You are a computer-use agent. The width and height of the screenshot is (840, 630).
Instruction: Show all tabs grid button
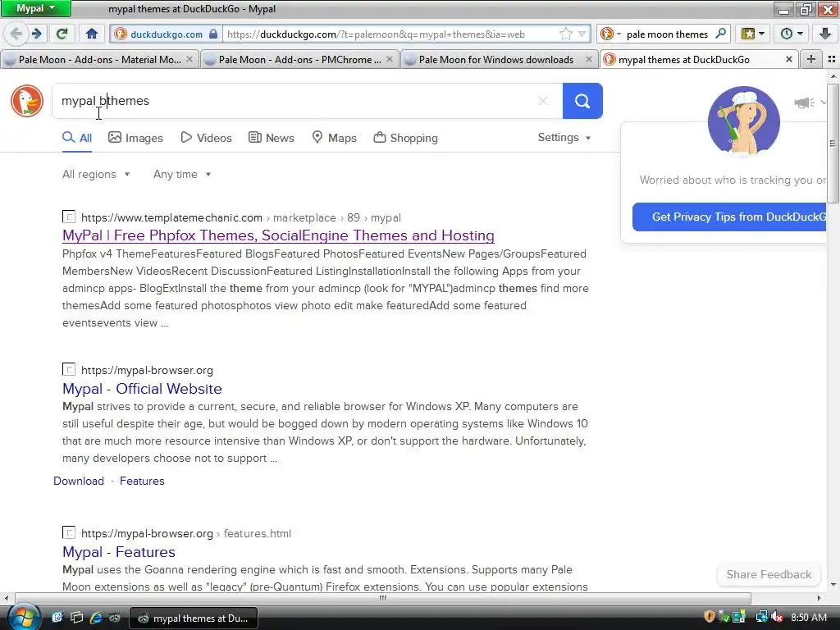[832, 59]
